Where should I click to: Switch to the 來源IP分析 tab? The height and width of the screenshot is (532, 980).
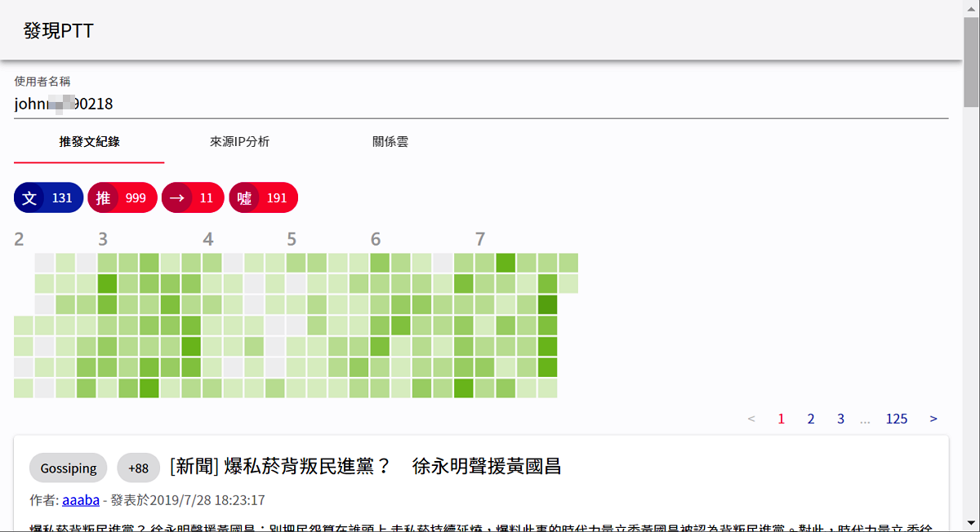239,141
